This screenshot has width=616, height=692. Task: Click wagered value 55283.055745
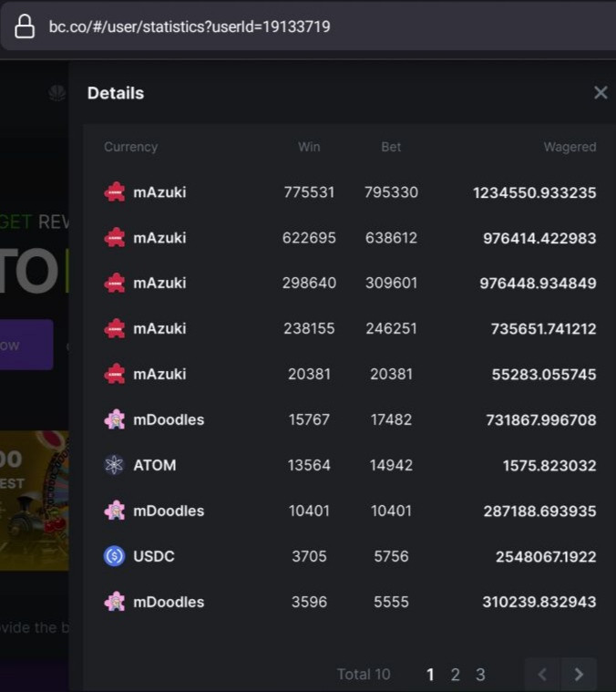point(544,374)
